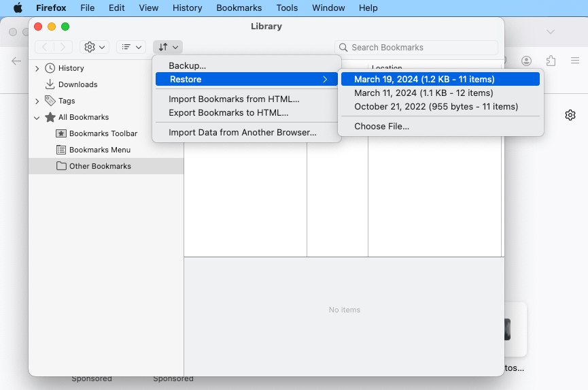The image size is (588, 390).
Task: Open the Organize gear menu in Library toolbar
Action: click(x=94, y=47)
